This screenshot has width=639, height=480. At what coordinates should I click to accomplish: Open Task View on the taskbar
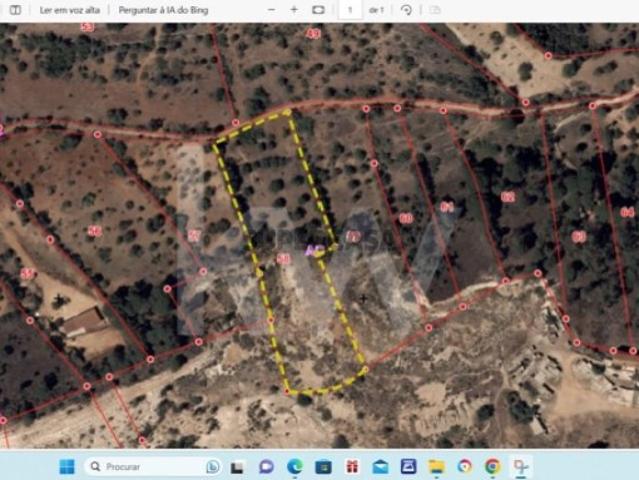click(x=237, y=466)
